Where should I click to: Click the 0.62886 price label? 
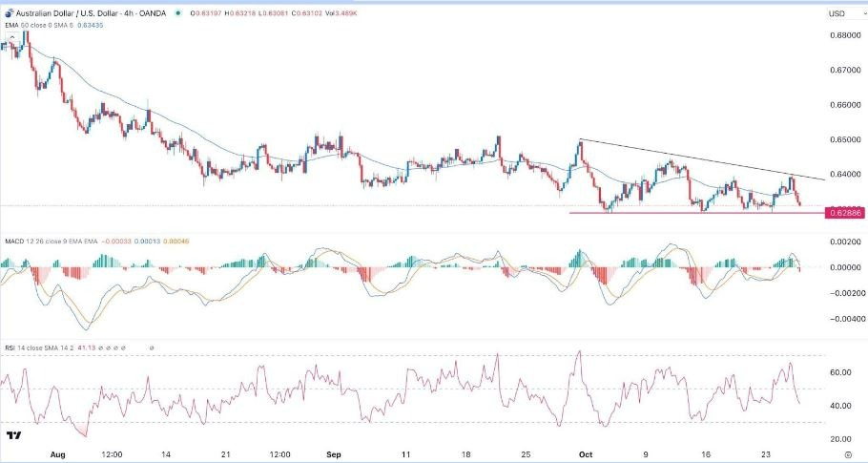pyautogui.click(x=844, y=213)
